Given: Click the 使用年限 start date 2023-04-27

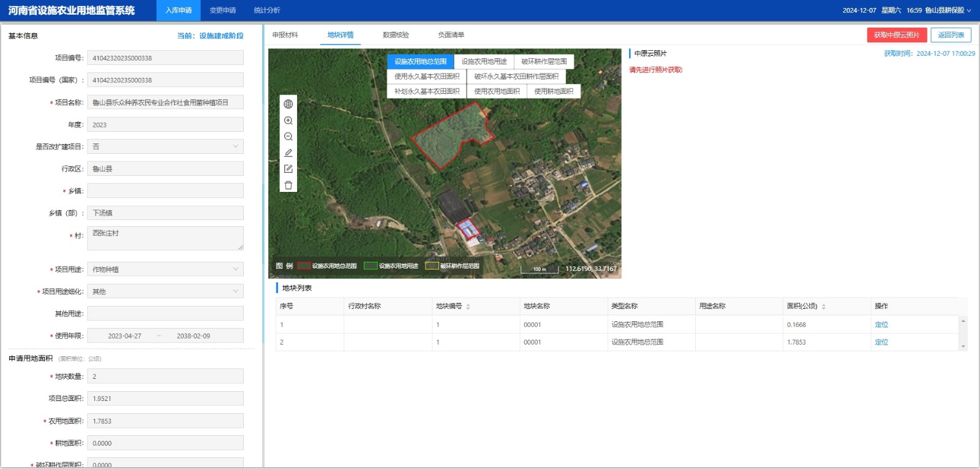Looking at the screenshot, I should (124, 336).
